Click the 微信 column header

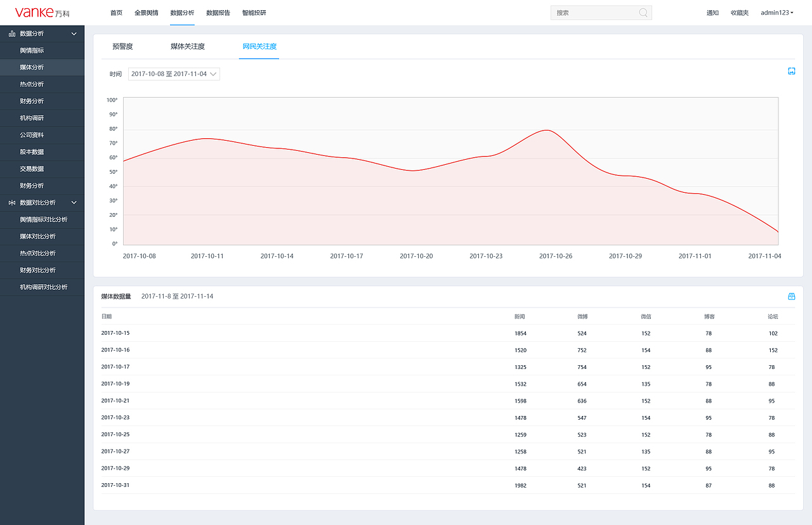coord(646,316)
